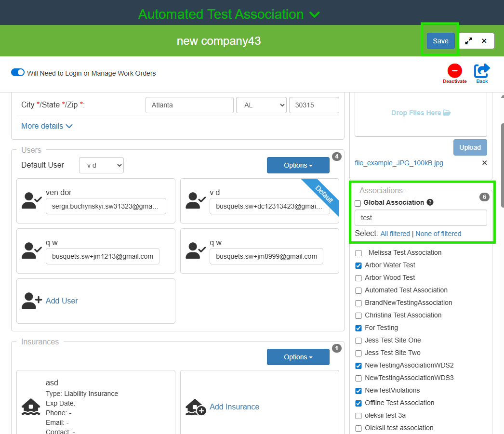The height and width of the screenshot is (434, 504).
Task: Open the Users Options menu
Action: (x=298, y=165)
